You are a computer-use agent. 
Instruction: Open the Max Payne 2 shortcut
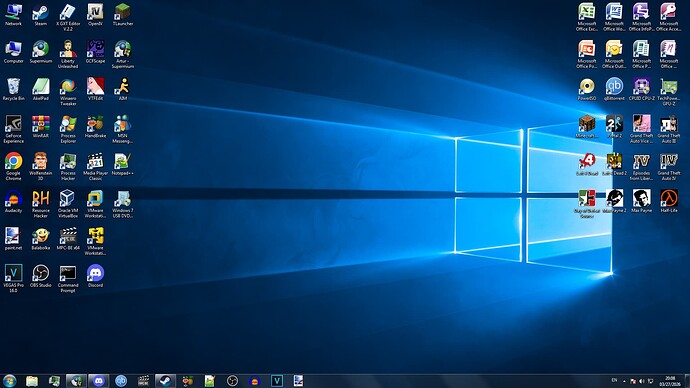614,202
